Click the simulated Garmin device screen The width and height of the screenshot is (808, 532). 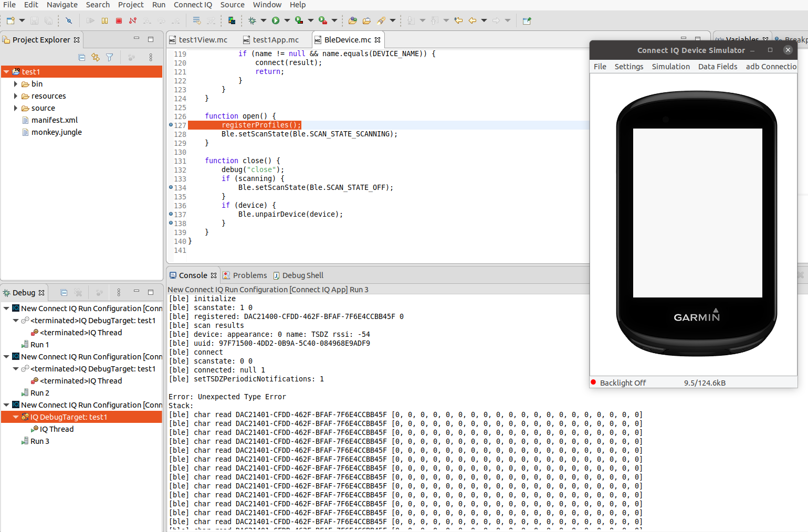697,213
